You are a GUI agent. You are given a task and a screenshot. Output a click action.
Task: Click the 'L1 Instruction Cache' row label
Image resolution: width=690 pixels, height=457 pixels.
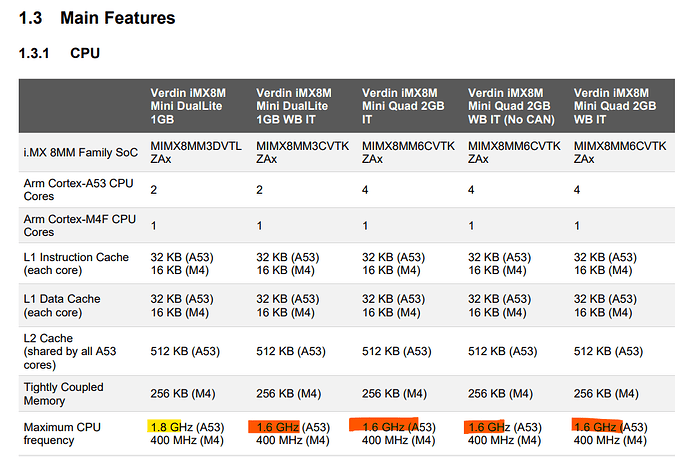point(76,263)
